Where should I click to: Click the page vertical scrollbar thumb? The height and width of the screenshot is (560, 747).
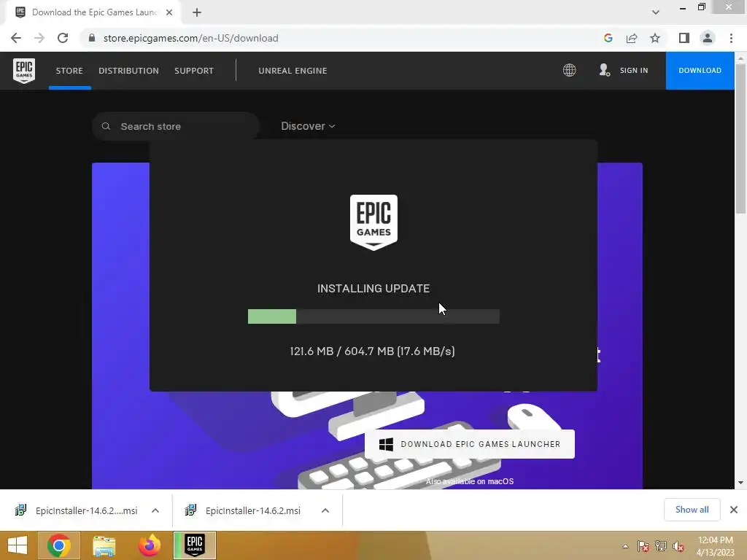click(740, 138)
